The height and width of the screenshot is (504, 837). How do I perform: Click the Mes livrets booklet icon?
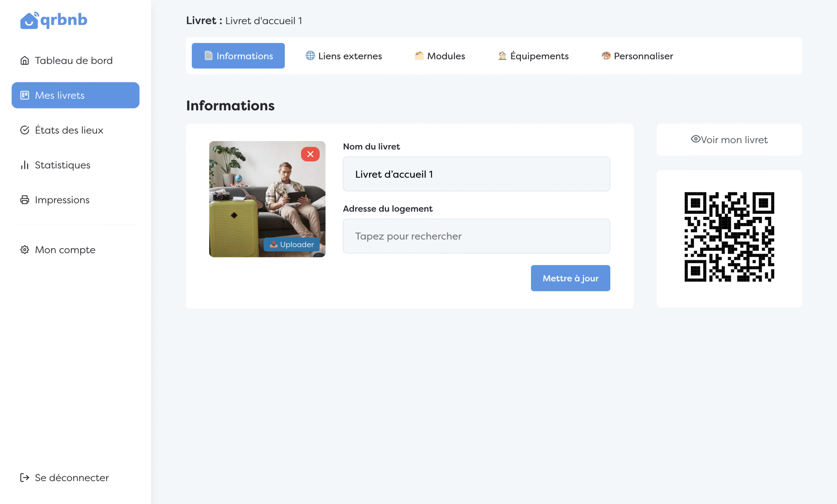[x=25, y=95]
